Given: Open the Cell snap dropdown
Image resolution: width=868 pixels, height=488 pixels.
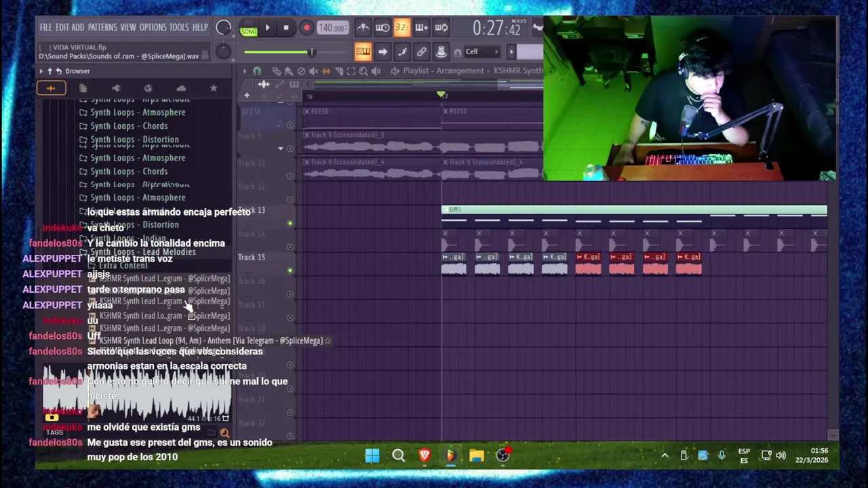Looking at the screenshot, I should tap(483, 52).
